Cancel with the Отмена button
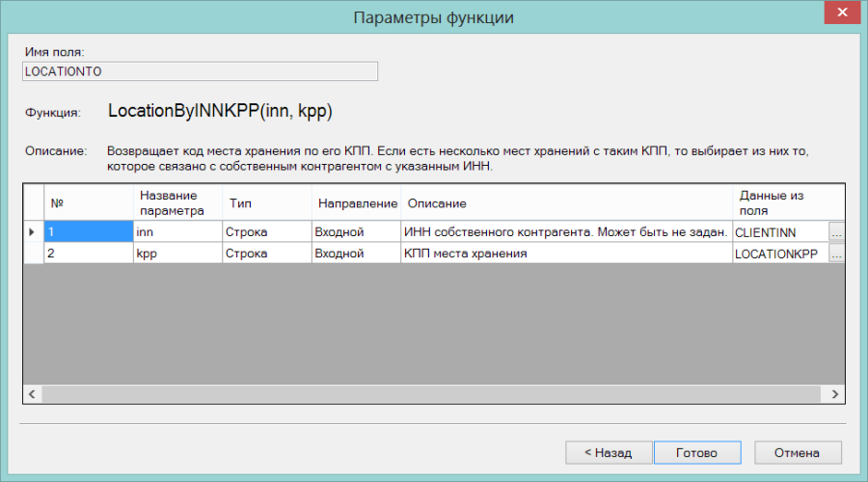 (798, 453)
